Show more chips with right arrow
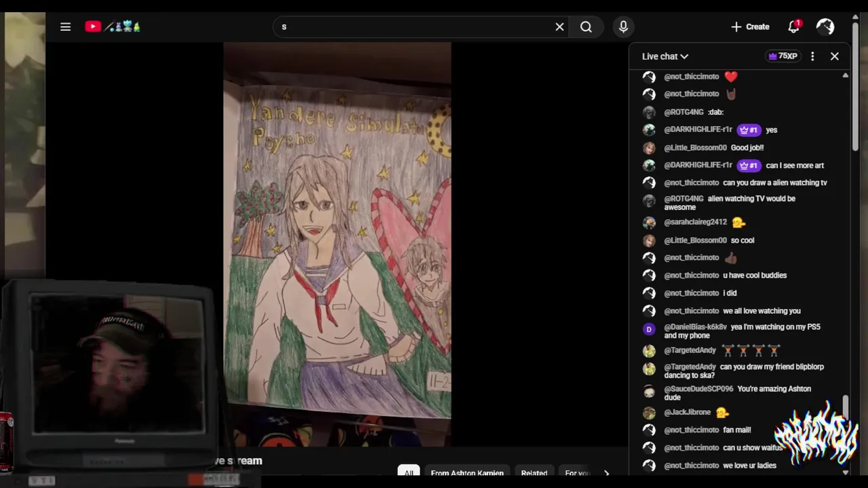Viewport: 868px width, 488px height. click(x=606, y=473)
